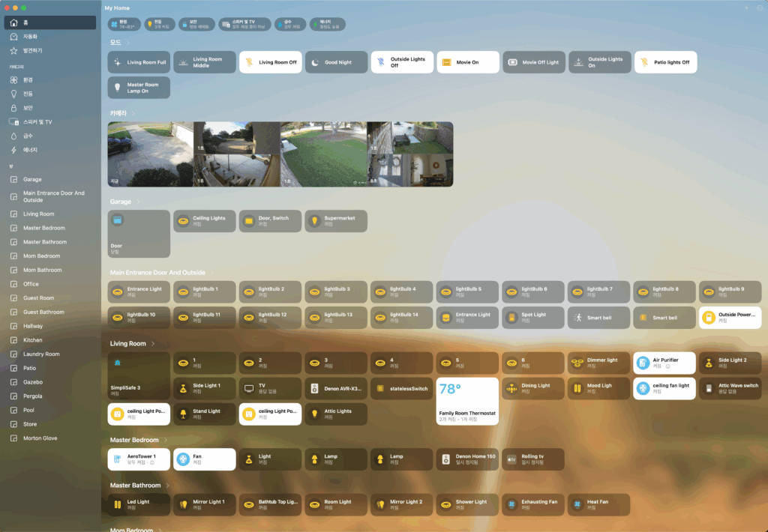Expand the 모드 section chevron
This screenshot has height=532, width=768.
(127, 43)
